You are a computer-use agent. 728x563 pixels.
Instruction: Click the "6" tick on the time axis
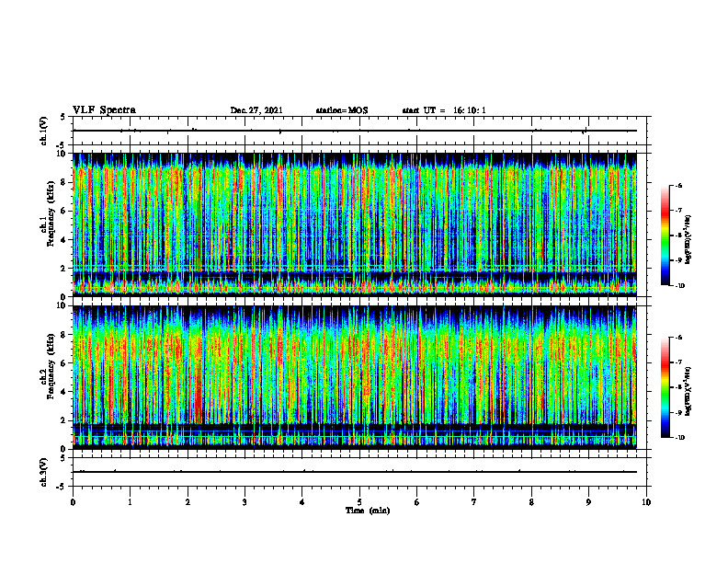point(417,502)
